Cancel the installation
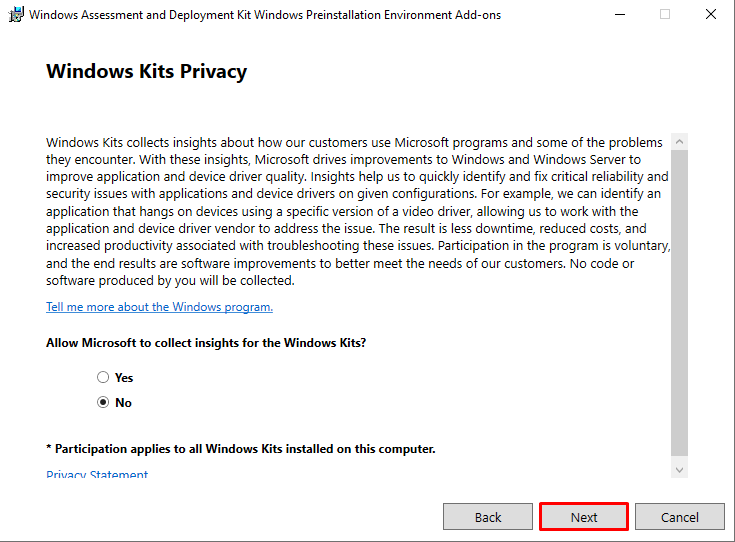The height and width of the screenshot is (542, 735). 680,517
